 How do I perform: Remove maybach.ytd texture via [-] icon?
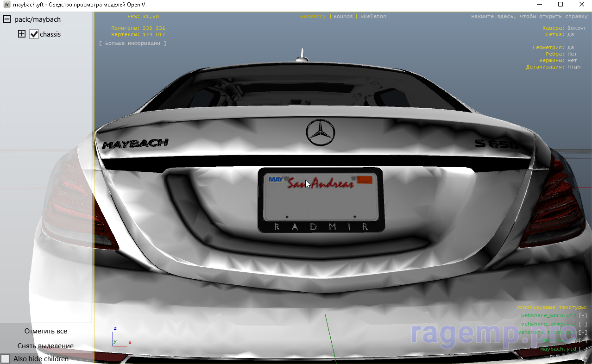(583, 349)
